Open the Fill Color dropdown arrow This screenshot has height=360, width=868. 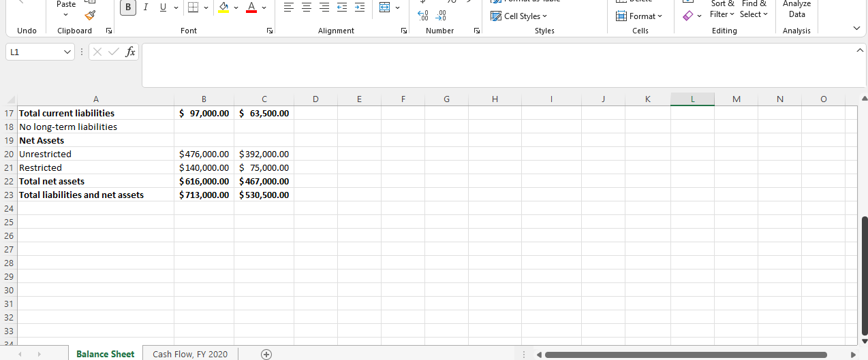tap(236, 7)
